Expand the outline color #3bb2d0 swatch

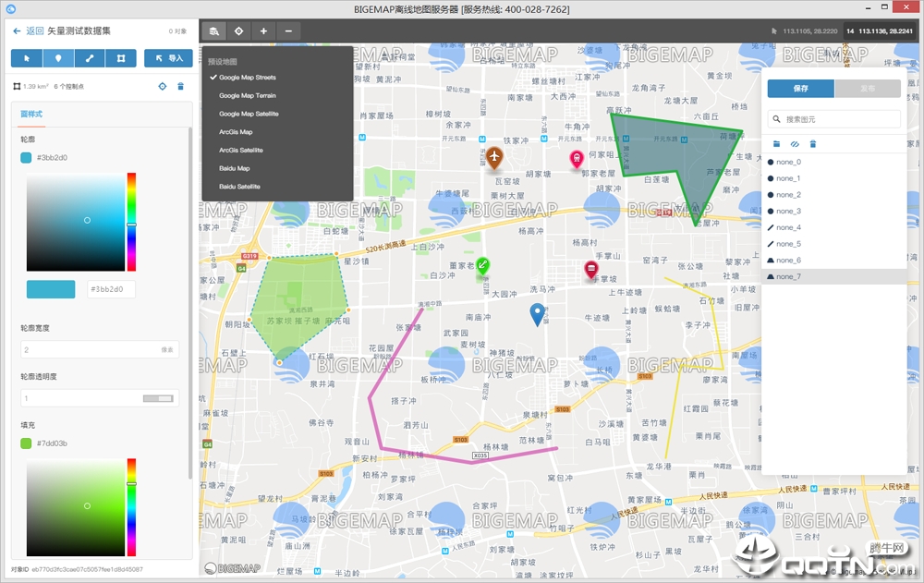(x=26, y=157)
